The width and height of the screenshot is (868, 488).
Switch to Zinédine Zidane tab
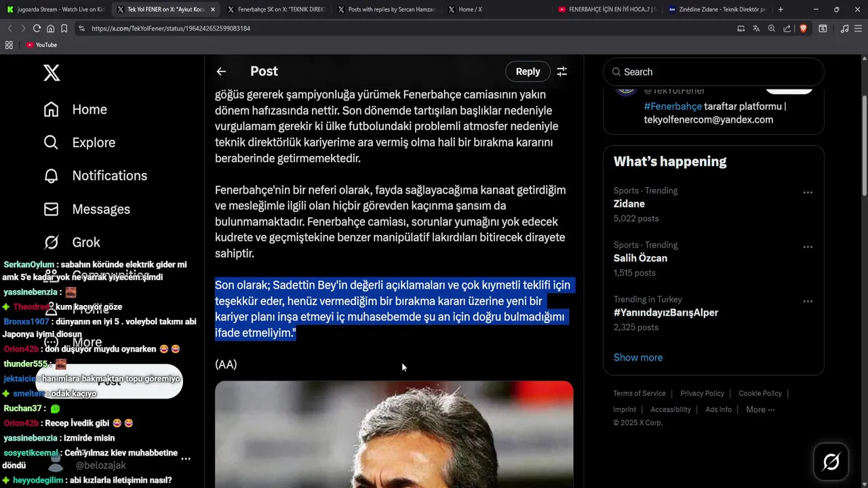click(717, 9)
